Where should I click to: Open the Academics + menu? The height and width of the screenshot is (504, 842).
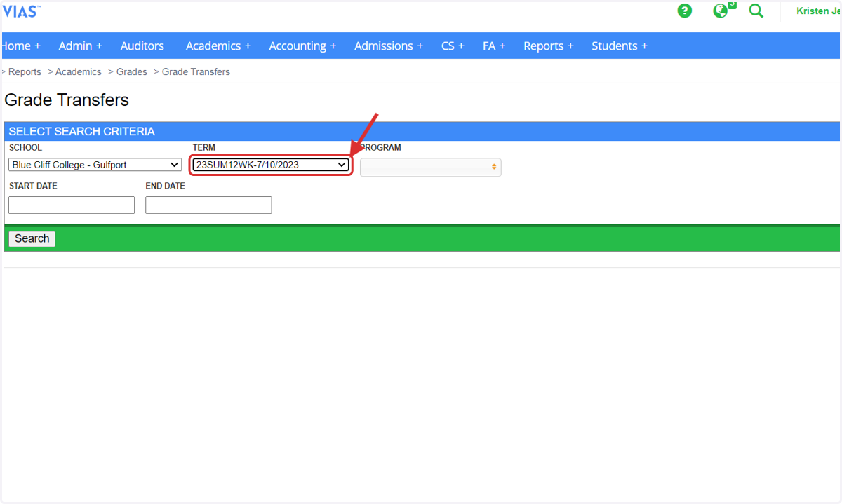coord(218,46)
